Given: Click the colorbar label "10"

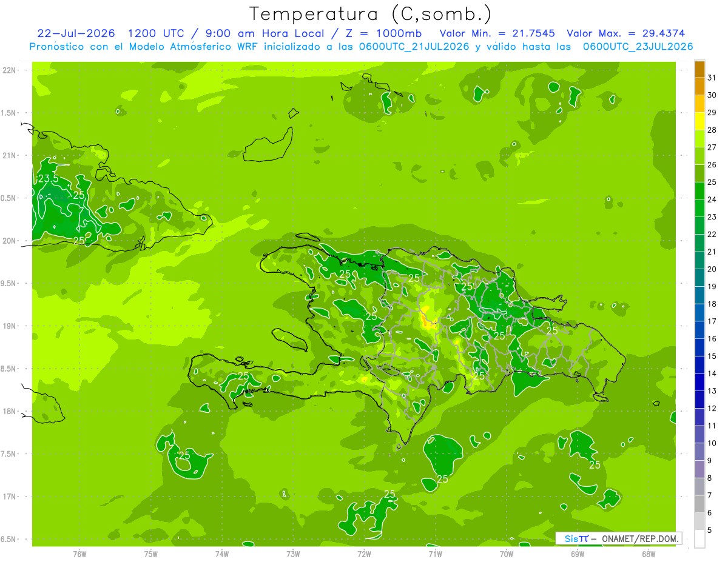Looking at the screenshot, I should [712, 443].
